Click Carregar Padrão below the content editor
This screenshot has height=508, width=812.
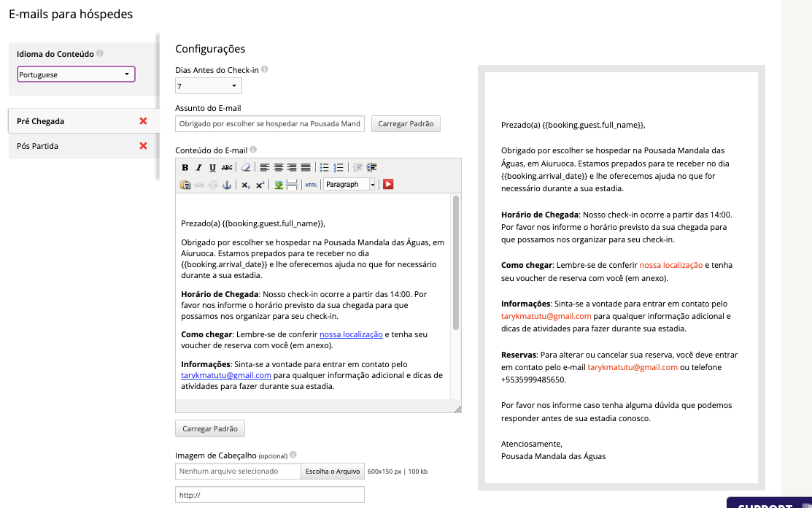tap(209, 428)
